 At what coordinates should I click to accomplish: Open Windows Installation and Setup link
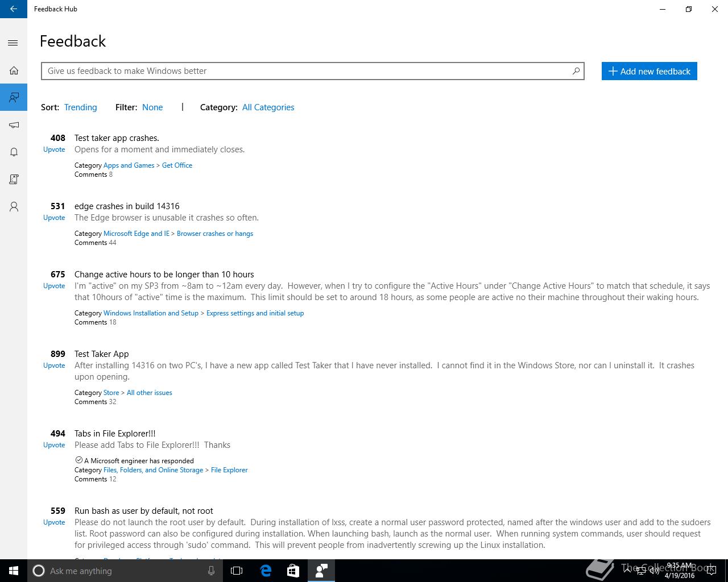pos(151,313)
